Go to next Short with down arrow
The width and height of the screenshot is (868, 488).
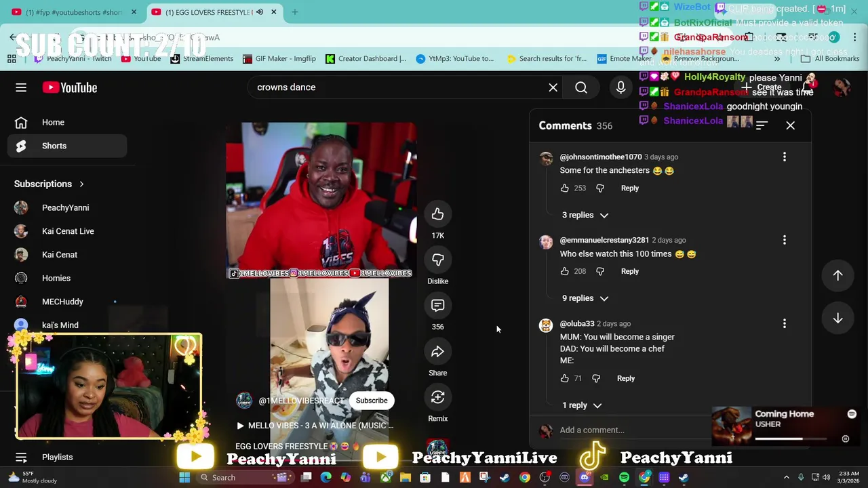(x=837, y=318)
